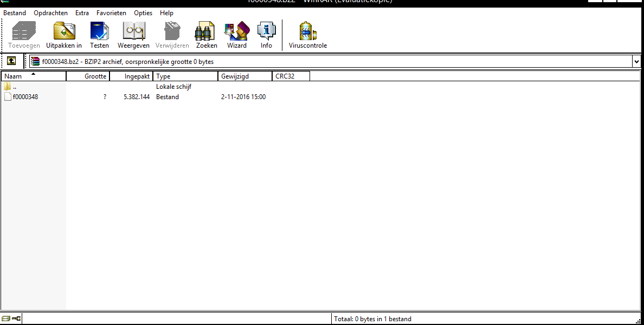
Task: Open the Favorieten menu
Action: [x=111, y=13]
